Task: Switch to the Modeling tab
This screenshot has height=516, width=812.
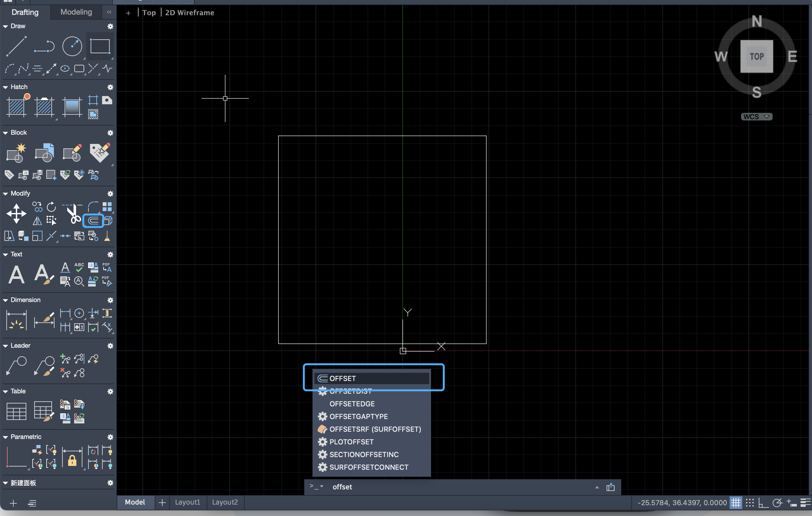Action: tap(76, 12)
